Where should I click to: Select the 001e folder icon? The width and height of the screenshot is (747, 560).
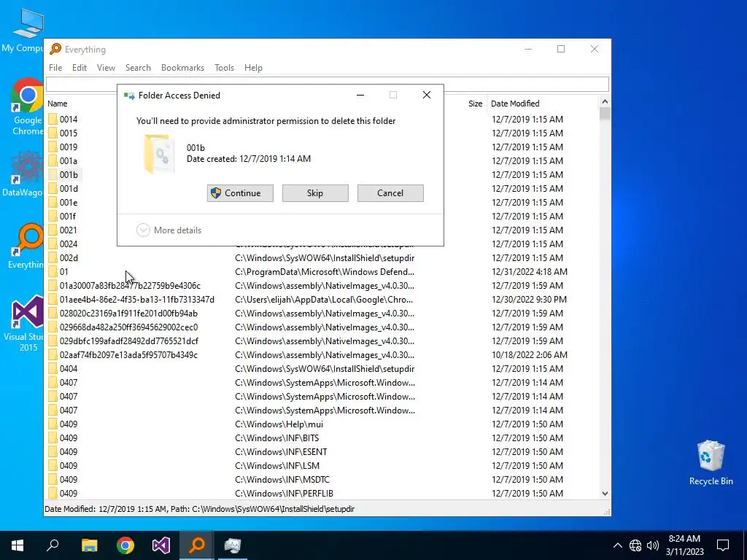click(x=53, y=203)
